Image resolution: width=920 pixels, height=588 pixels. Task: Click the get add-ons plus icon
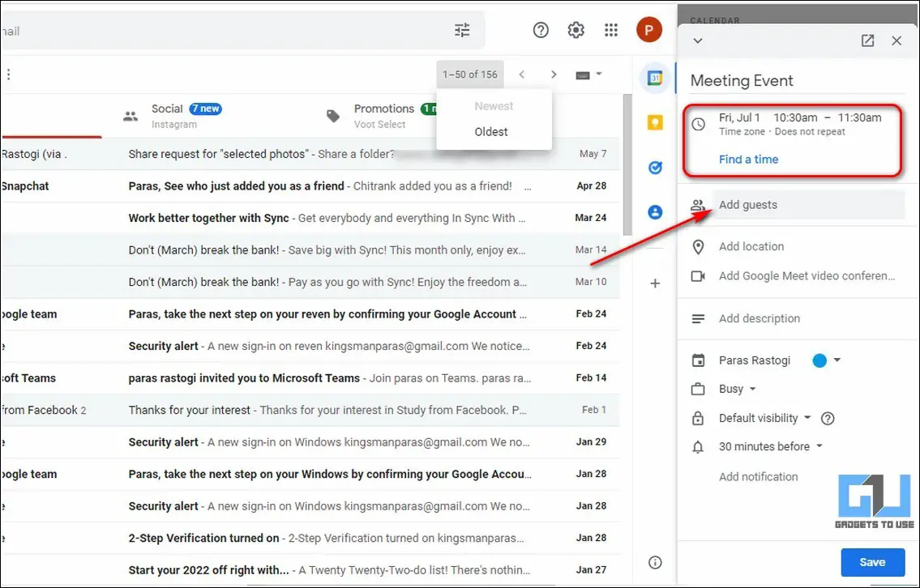coord(655,283)
